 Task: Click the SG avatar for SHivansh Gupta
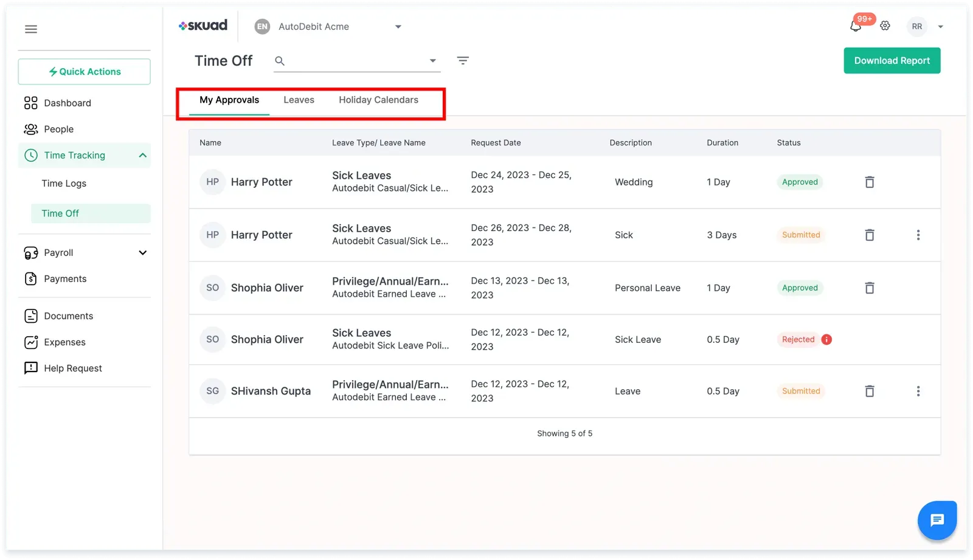click(212, 391)
